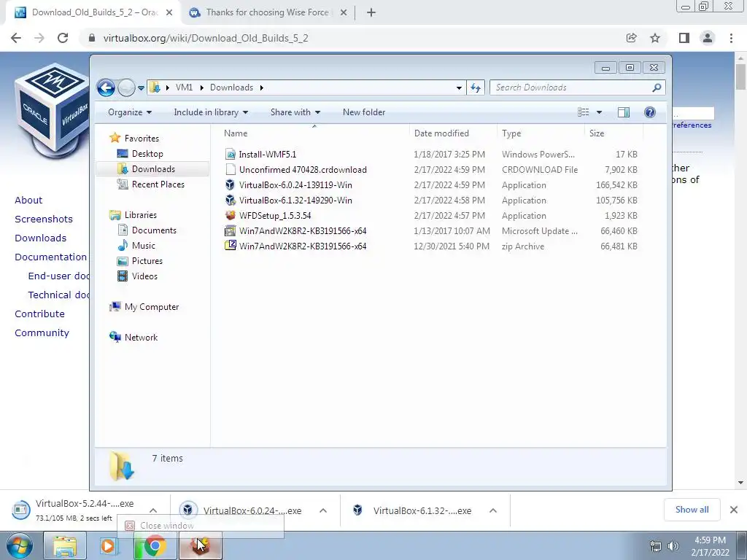Toggle Chrome side panel icon

click(684, 38)
